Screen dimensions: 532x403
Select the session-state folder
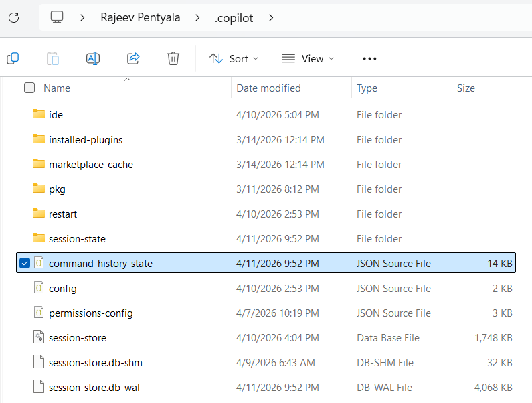point(77,238)
